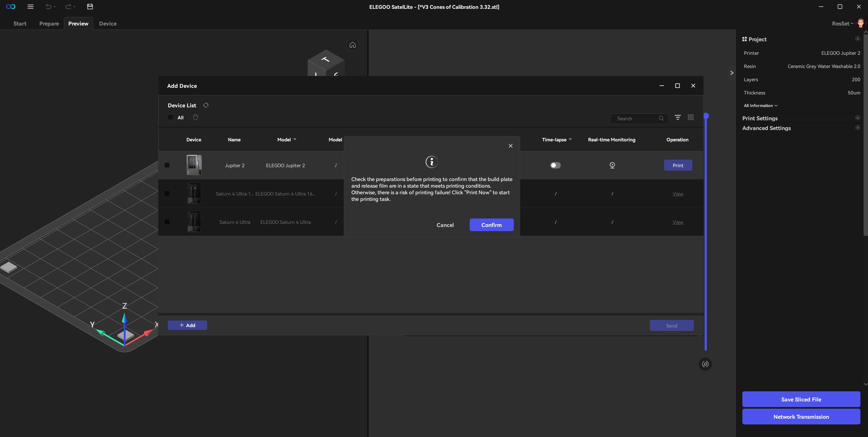This screenshot has width=868, height=437.
Task: Click the save project icon
Action: [90, 7]
